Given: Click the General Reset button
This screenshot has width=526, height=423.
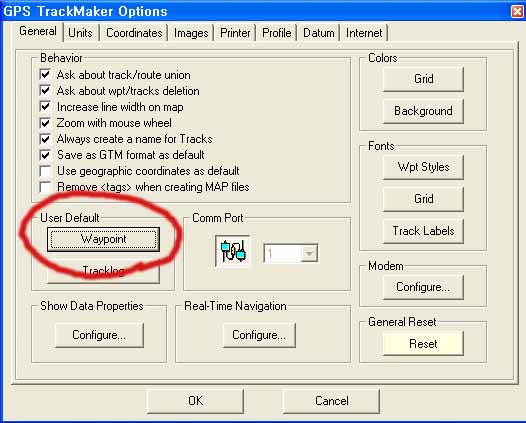Looking at the screenshot, I should coord(423,343).
